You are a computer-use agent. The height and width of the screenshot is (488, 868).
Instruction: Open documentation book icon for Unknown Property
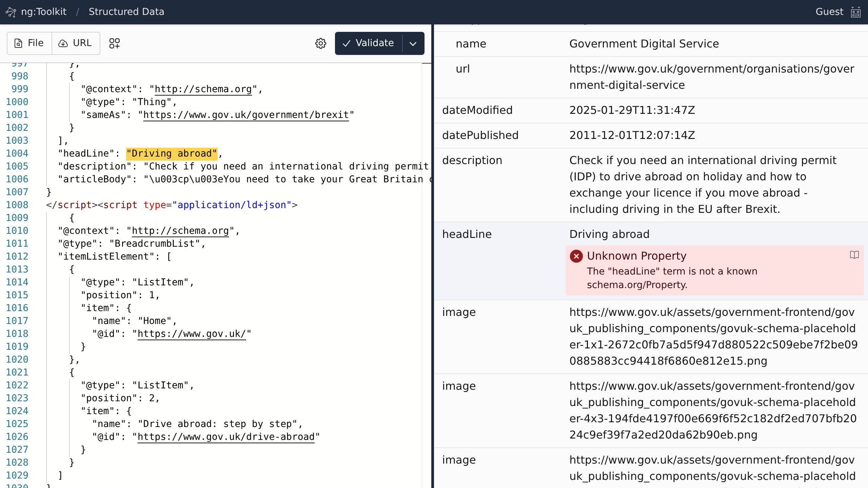pyautogui.click(x=854, y=255)
